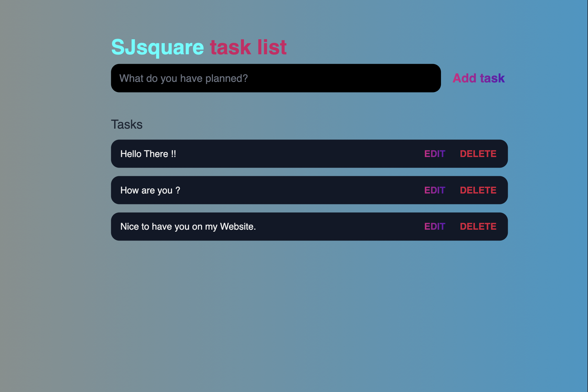Screen dimensions: 588x392
Task: Click the cyan 'SJsquare' title word
Action: pos(158,47)
